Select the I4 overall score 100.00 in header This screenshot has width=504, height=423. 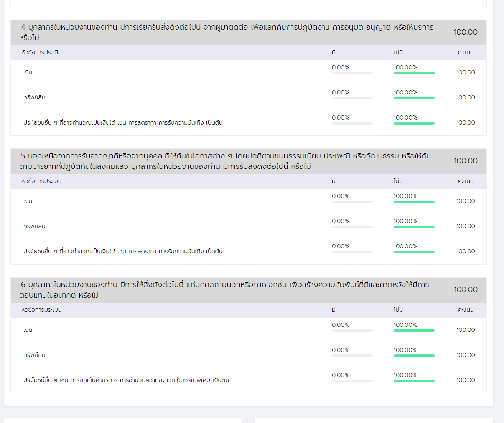tap(466, 32)
